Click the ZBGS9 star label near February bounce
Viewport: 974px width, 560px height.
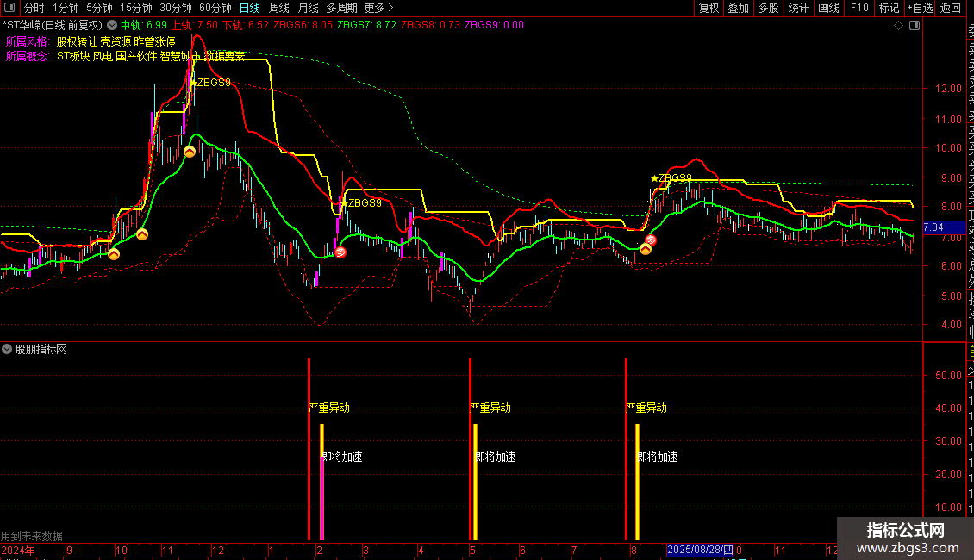click(x=361, y=203)
